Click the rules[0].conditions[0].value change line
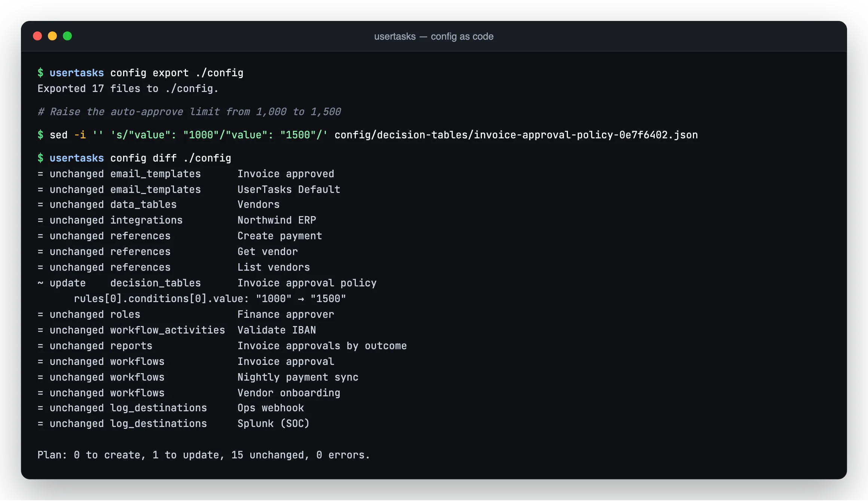The image size is (868, 501). pyautogui.click(x=210, y=298)
